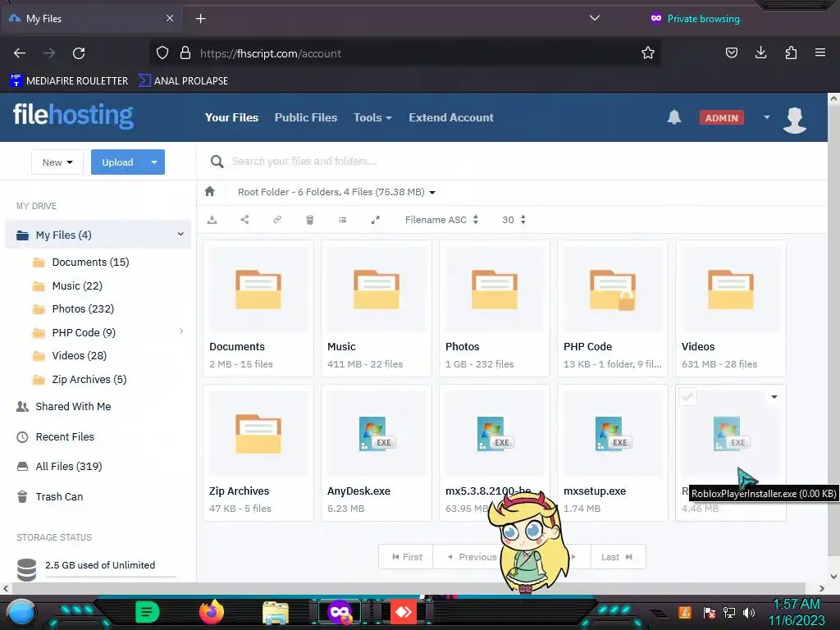
Task: Click the volume speaker tray icon
Action: tap(748, 612)
